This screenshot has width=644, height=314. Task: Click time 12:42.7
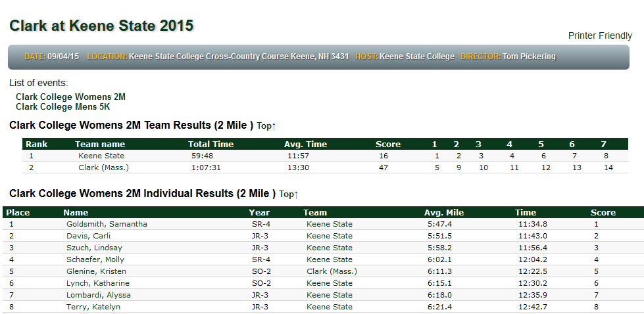pos(533,307)
